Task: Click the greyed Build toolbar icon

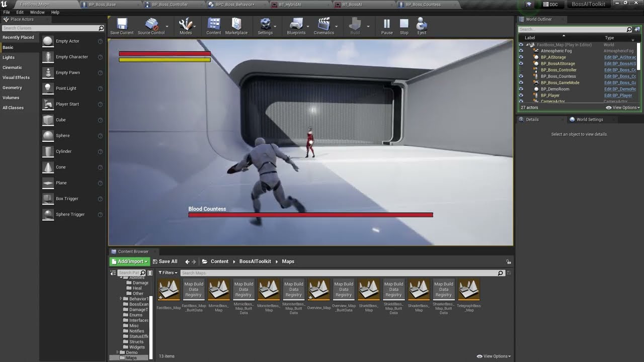Action: click(355, 26)
